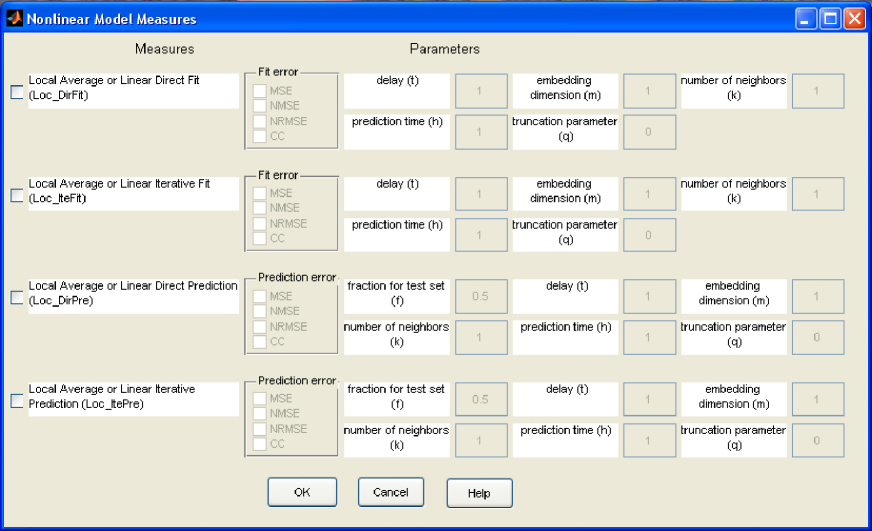Click the 'Measures' column heading
The image size is (872, 531).
pos(165,49)
